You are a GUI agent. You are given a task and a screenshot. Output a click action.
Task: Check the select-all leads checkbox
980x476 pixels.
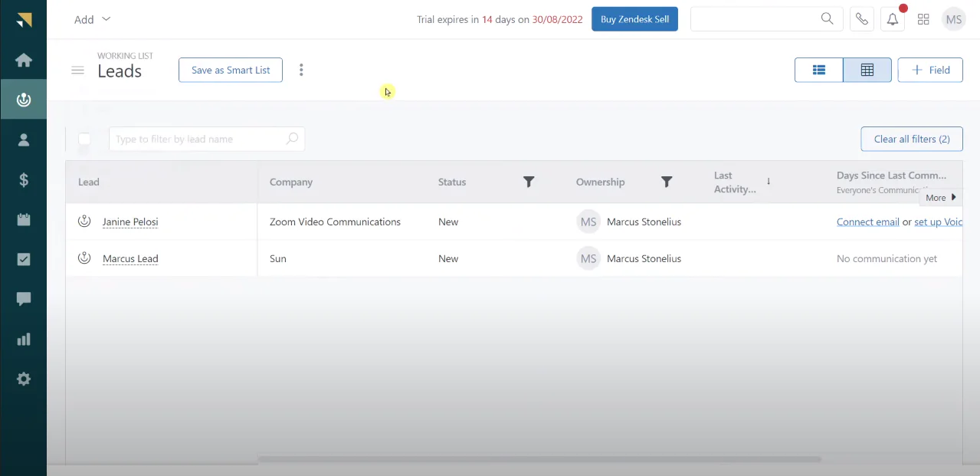(84, 139)
